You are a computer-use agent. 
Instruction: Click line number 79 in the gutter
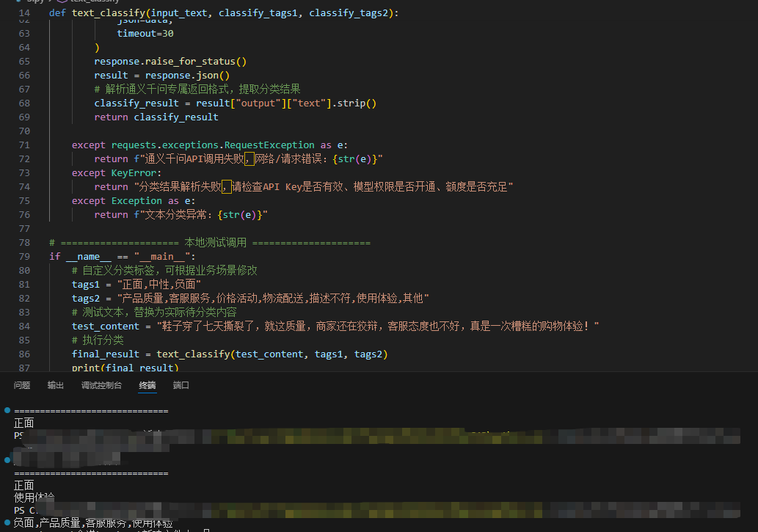click(24, 256)
